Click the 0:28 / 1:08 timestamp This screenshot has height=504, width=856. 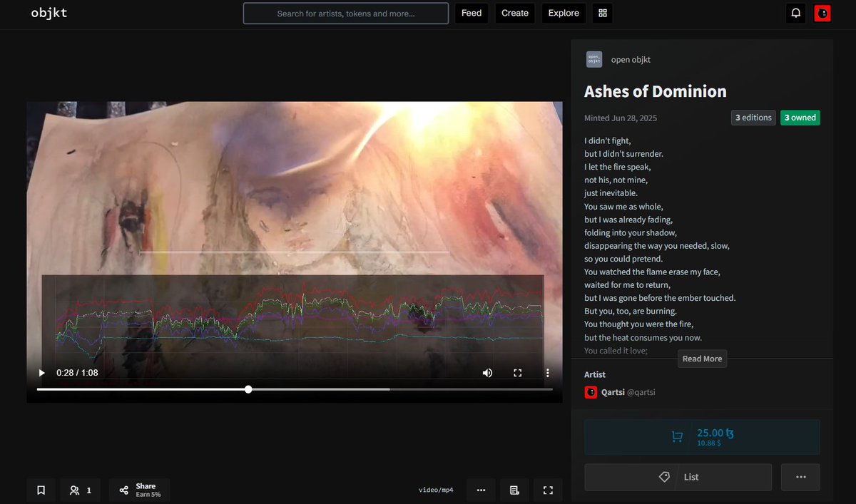(77, 373)
